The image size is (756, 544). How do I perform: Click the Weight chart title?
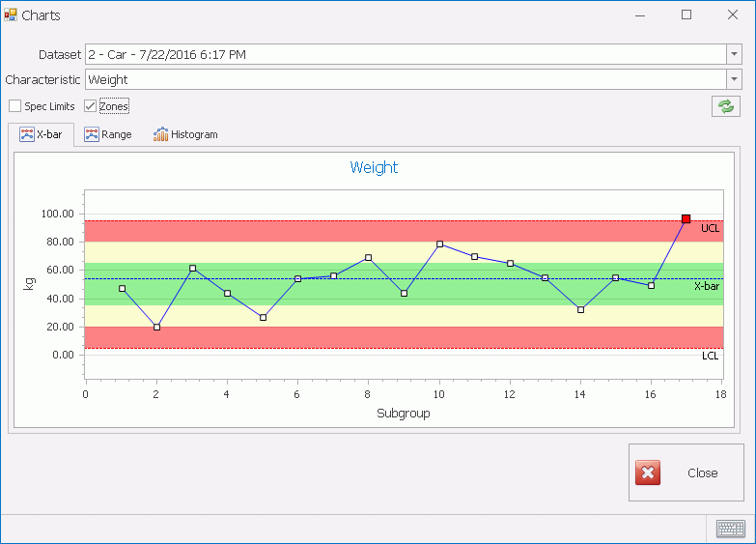pos(374,167)
